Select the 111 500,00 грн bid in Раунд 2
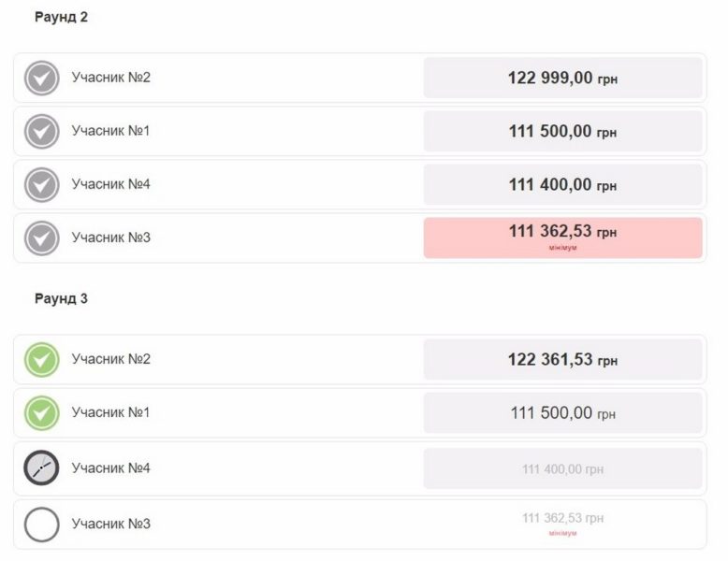Image resolution: width=728 pixels, height=561 pixels. [x=562, y=132]
